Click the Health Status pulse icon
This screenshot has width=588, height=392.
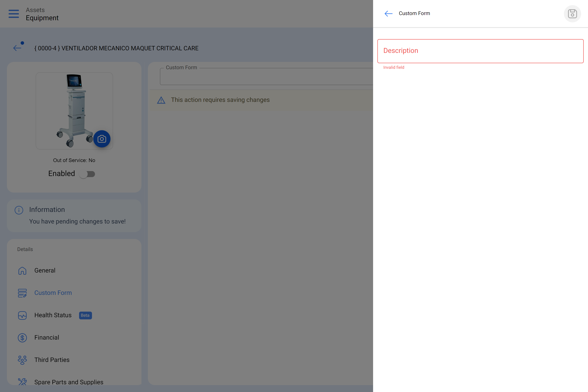[x=22, y=315]
